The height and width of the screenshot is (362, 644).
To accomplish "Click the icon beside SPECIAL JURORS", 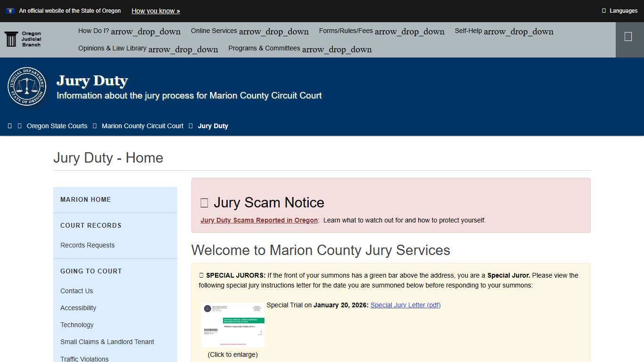I will tap(201, 275).
